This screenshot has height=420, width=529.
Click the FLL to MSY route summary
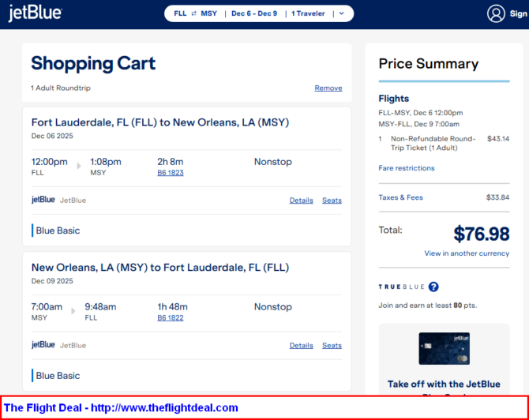pos(195,13)
